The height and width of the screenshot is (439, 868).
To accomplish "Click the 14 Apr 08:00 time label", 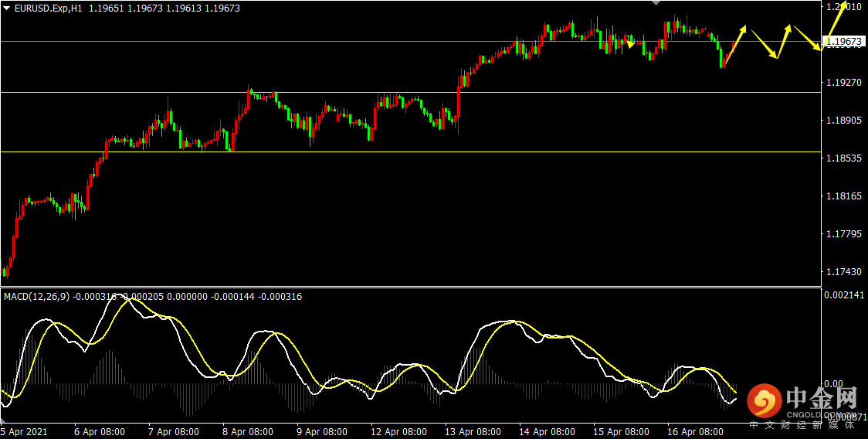I will [x=547, y=431].
